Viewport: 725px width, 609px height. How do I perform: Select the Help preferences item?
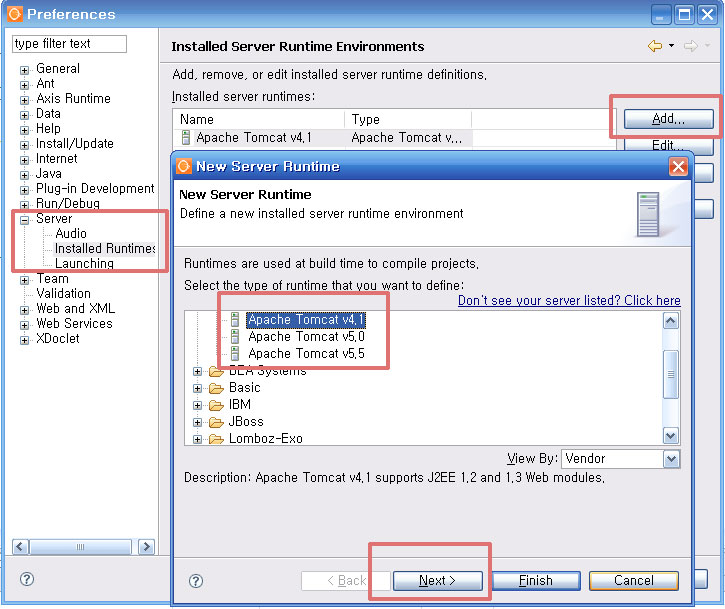point(49,128)
